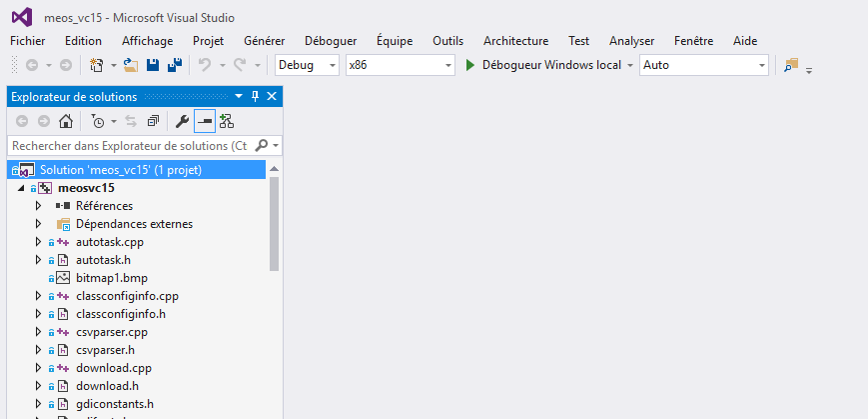Select classconfiginfo.cpp file
This screenshot has height=419, width=868.
[x=127, y=296]
